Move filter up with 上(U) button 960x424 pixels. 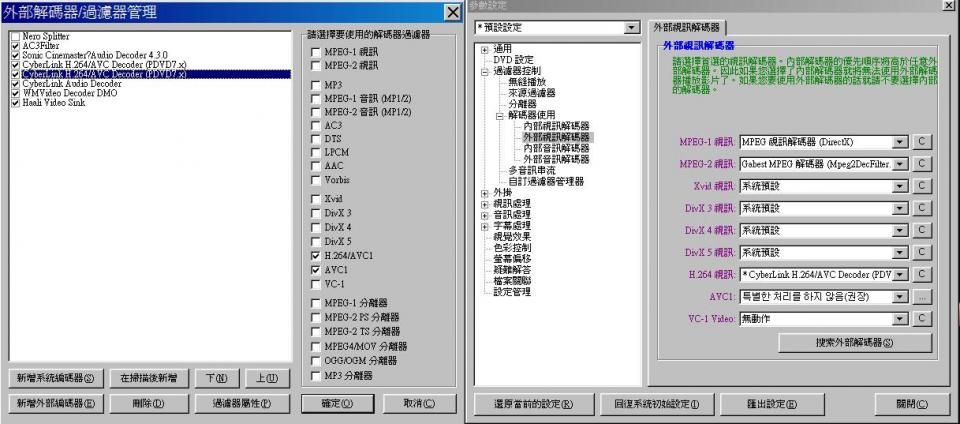(267, 378)
